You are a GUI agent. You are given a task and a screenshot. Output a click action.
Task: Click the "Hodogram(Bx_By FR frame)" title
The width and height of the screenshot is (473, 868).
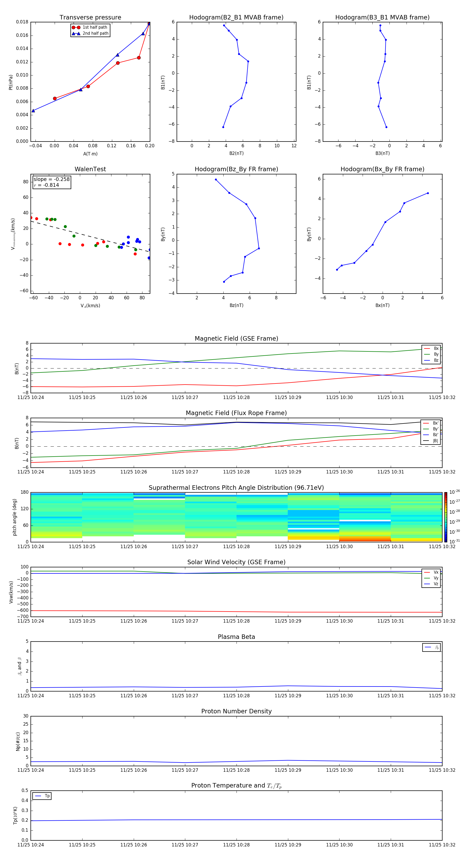pyautogui.click(x=382, y=169)
